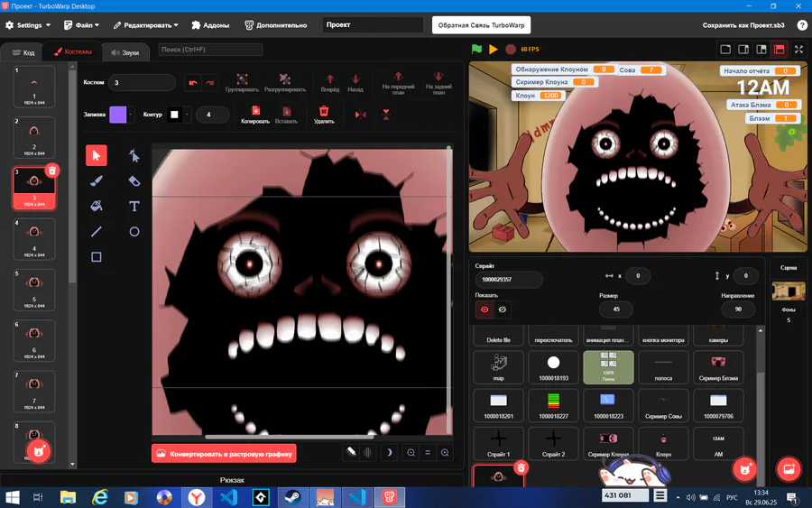The width and height of the screenshot is (812, 508).
Task: Hide the sprite with crossed eye
Action: 503,309
